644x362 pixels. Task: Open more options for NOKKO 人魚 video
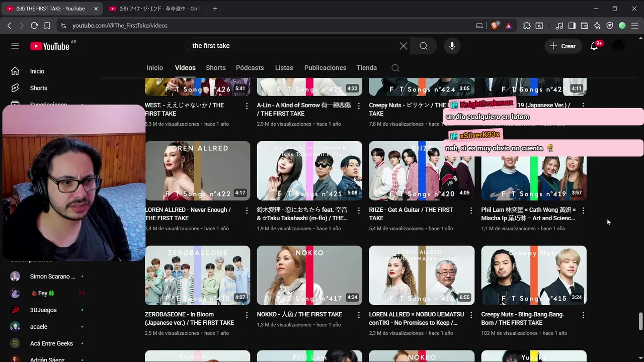point(359,315)
